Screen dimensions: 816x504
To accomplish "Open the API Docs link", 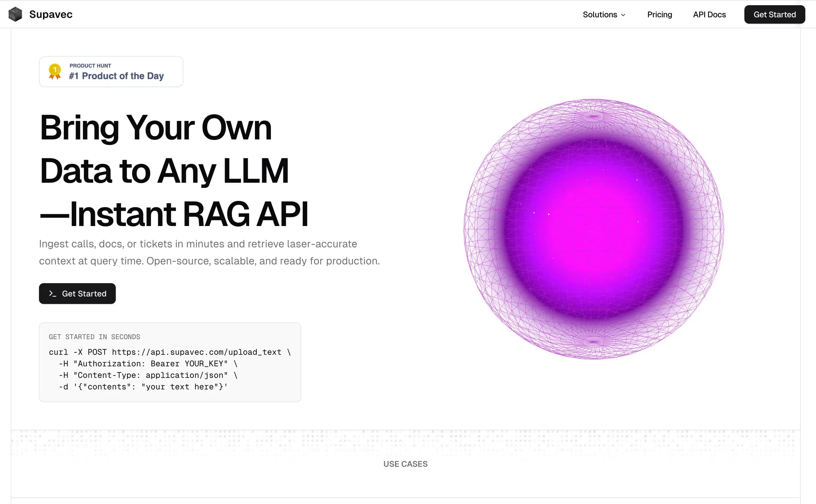I will [x=709, y=15].
